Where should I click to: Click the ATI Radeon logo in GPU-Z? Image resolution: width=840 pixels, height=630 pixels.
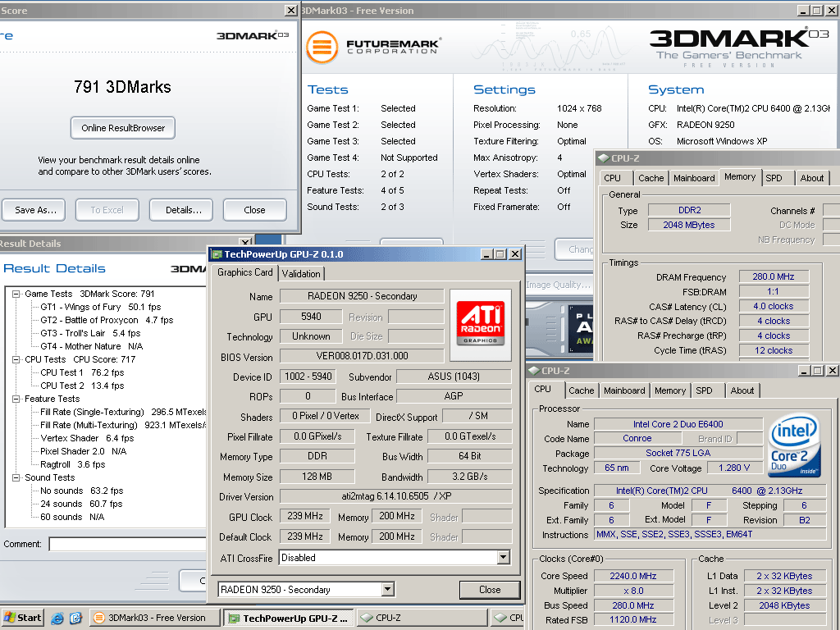(481, 323)
